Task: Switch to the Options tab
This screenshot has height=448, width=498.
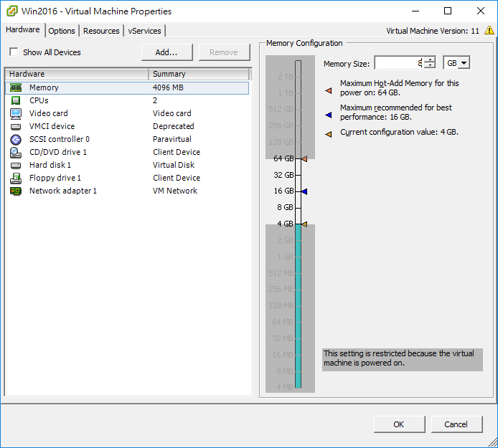Action: pos(62,31)
